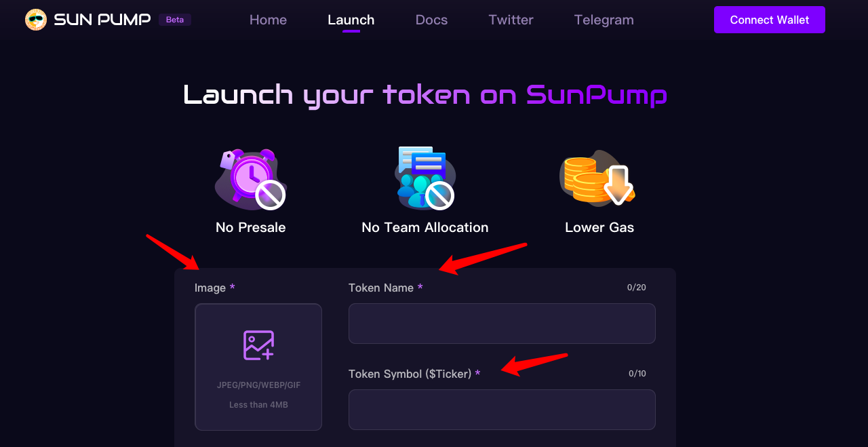Screen dimensions: 868x447
Task: Click the Image field label
Action: pos(210,288)
